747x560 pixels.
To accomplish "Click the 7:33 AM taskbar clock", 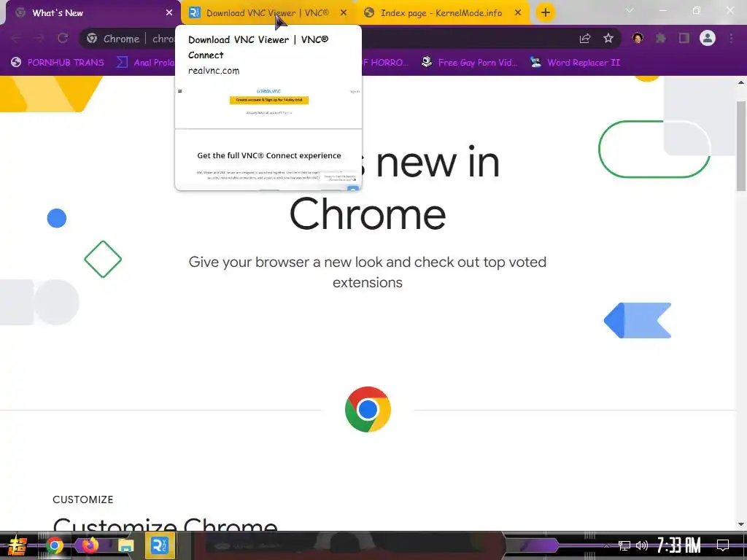I will click(679, 545).
